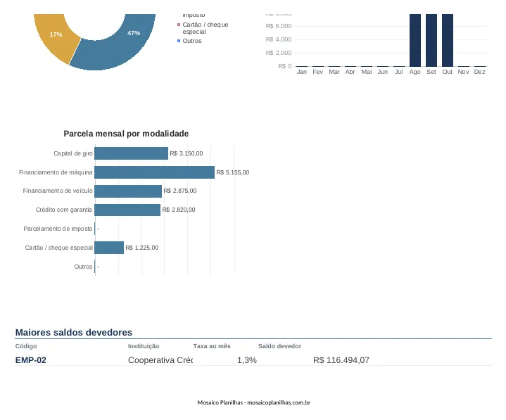Select the 'Cartão / cheque especial' legend swatch
Screen dimensions: 506x420
pyautogui.click(x=179, y=25)
